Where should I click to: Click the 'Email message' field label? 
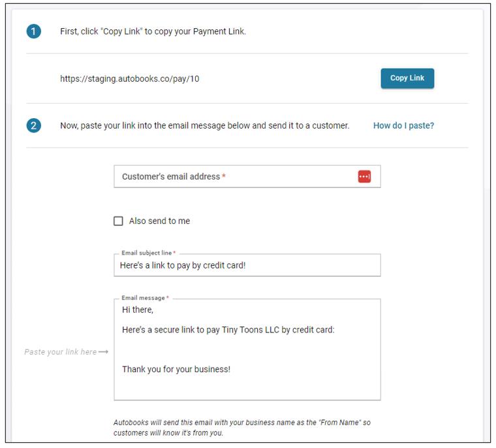click(x=143, y=298)
